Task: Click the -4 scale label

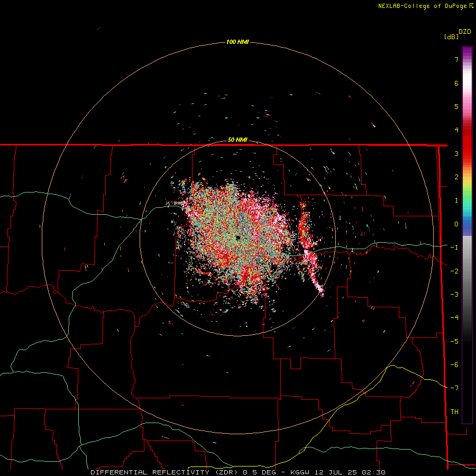Action: [x=454, y=317]
